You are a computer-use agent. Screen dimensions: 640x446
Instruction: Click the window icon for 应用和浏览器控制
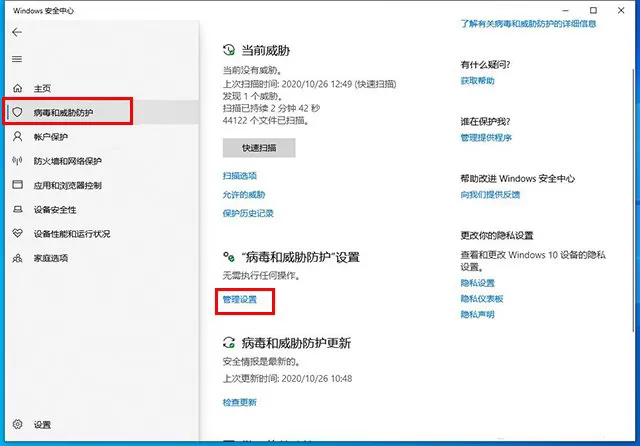[18, 184]
